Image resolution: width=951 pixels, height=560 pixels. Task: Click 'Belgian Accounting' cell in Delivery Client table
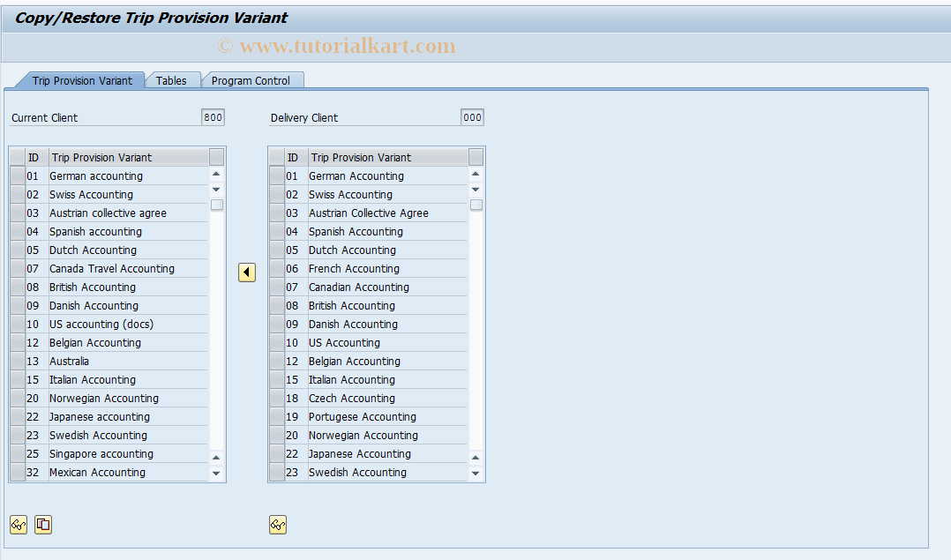(387, 362)
